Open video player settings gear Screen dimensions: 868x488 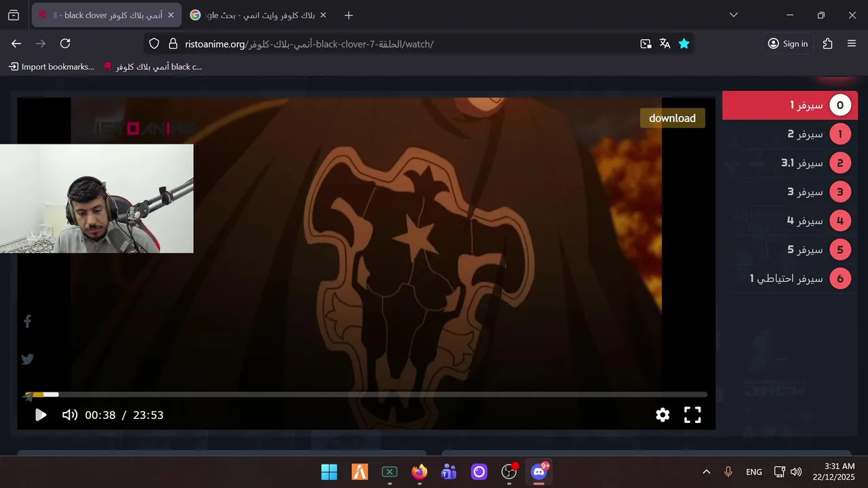tap(663, 415)
